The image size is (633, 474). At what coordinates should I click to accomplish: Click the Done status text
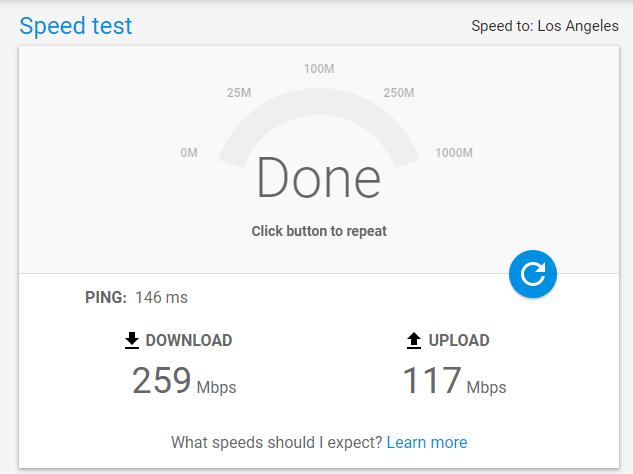pyautogui.click(x=318, y=179)
